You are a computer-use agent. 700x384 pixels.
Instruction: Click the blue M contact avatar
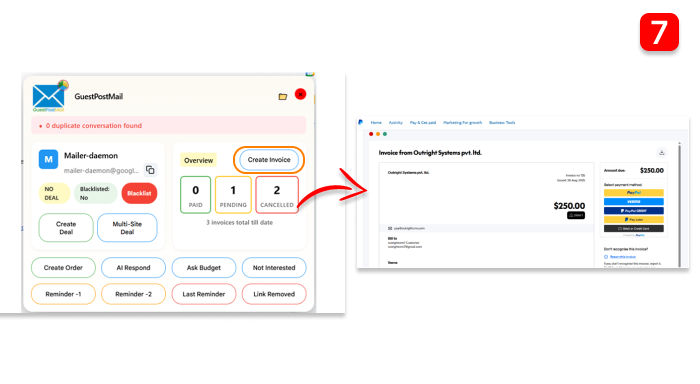pyautogui.click(x=48, y=159)
